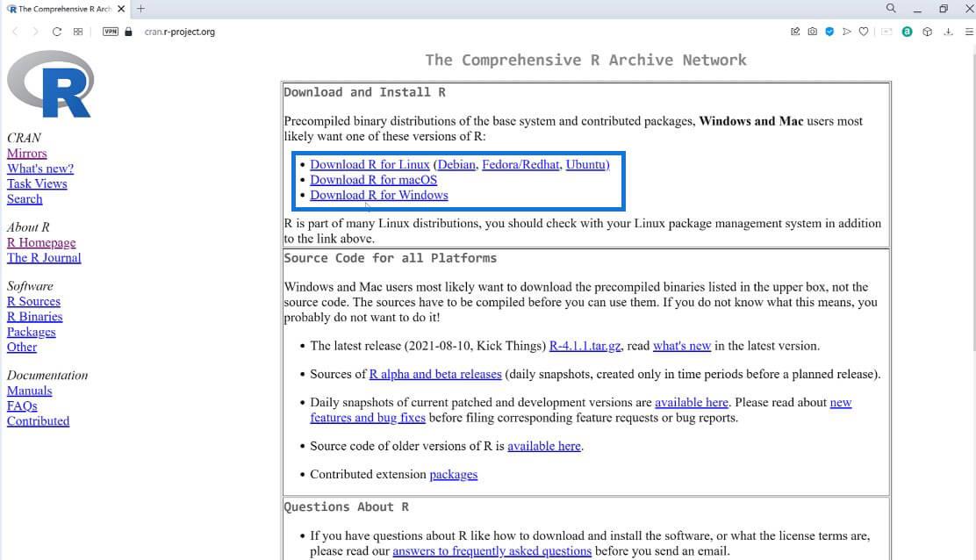Open the Task Views link

pos(37,183)
